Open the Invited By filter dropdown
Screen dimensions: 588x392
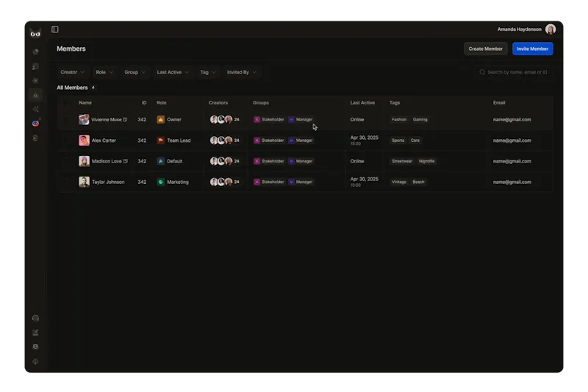[x=242, y=72]
